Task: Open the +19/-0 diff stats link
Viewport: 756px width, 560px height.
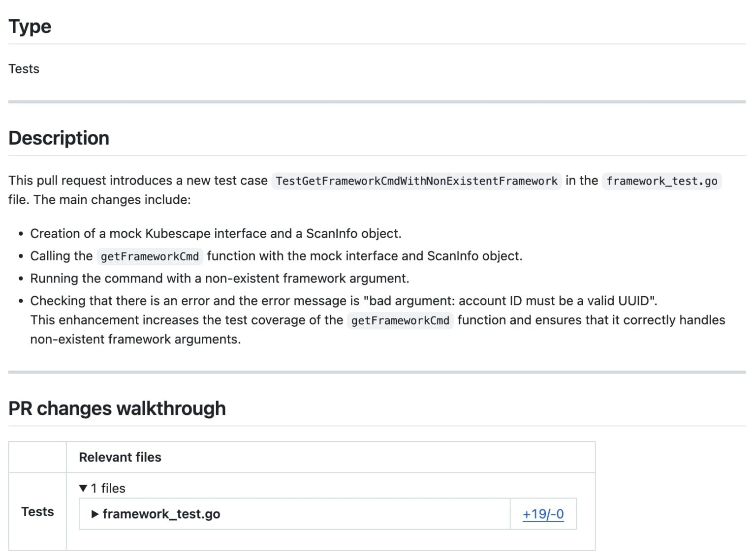Action: tap(542, 514)
